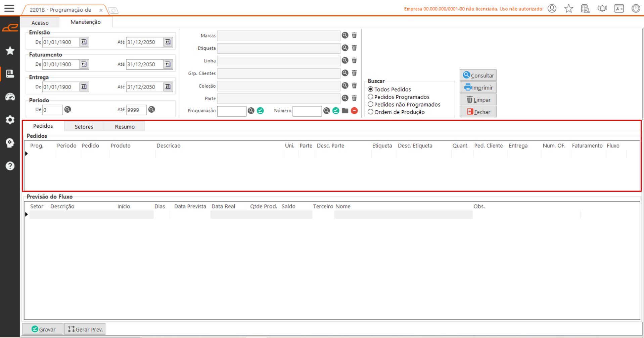Open the help question mark in sidebar
The width and height of the screenshot is (644, 338).
tap(10, 166)
